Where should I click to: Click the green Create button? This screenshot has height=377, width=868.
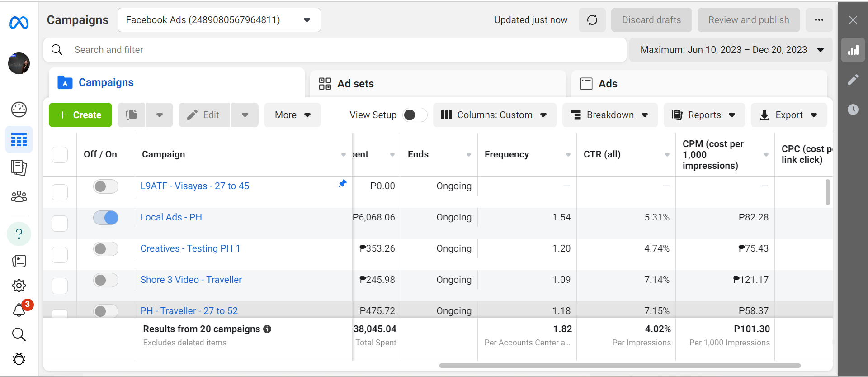click(x=80, y=115)
